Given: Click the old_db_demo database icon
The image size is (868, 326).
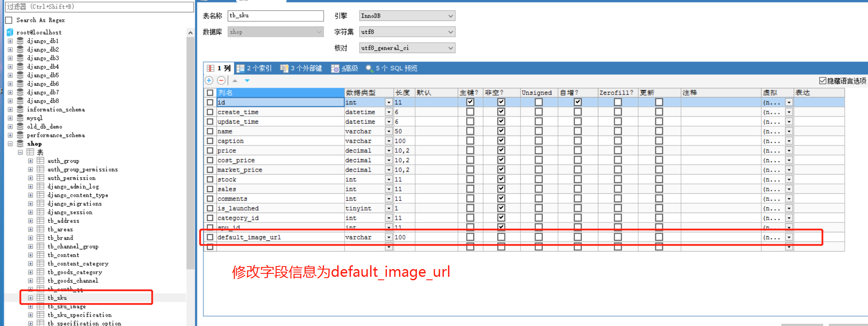Looking at the screenshot, I should pyautogui.click(x=20, y=126).
